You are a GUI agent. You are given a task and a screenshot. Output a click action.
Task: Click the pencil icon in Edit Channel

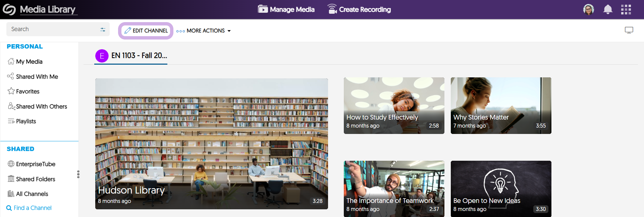coord(127,30)
